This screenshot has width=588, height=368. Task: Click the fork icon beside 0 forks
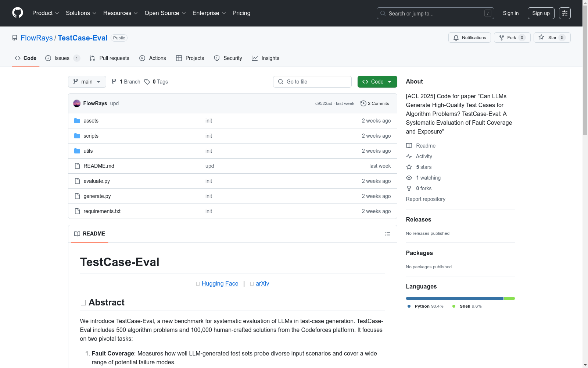pyautogui.click(x=409, y=188)
